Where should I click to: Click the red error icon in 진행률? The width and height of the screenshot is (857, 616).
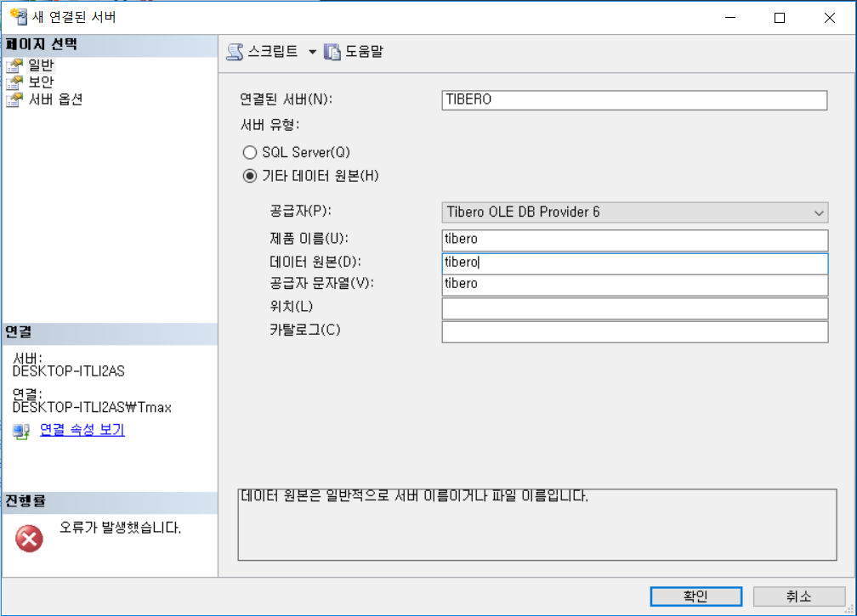tap(29, 539)
